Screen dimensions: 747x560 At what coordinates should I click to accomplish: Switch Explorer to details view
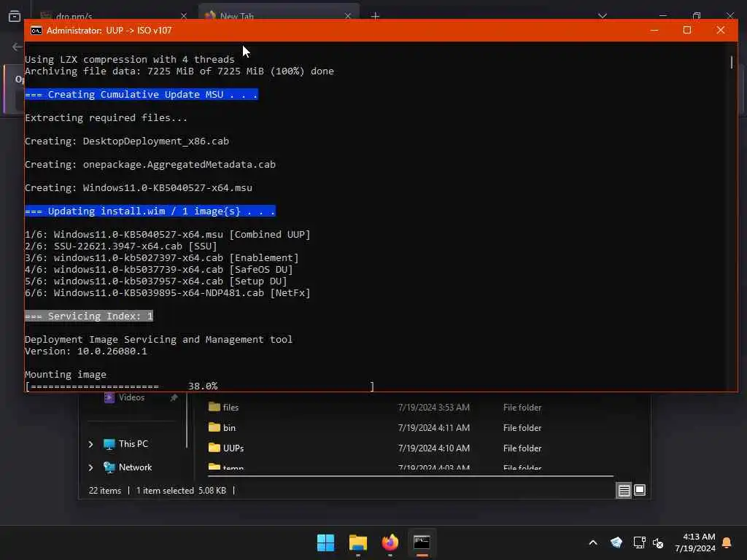point(624,491)
